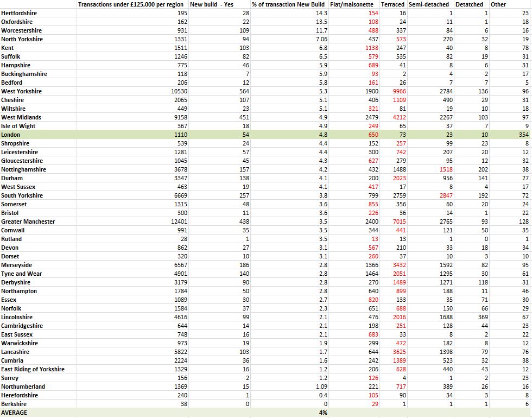The width and height of the screenshot is (532, 418).
Task: Select the Berkshire row label
Action: (x=13, y=404)
